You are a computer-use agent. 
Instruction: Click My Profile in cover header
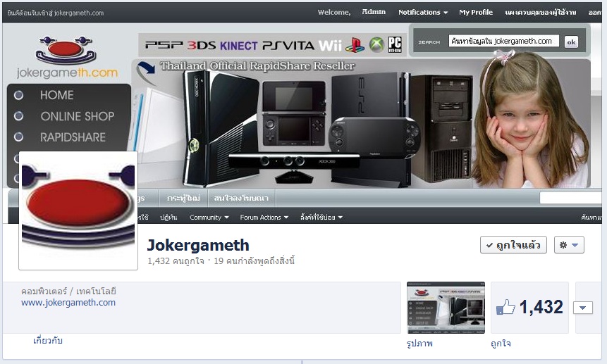point(476,13)
